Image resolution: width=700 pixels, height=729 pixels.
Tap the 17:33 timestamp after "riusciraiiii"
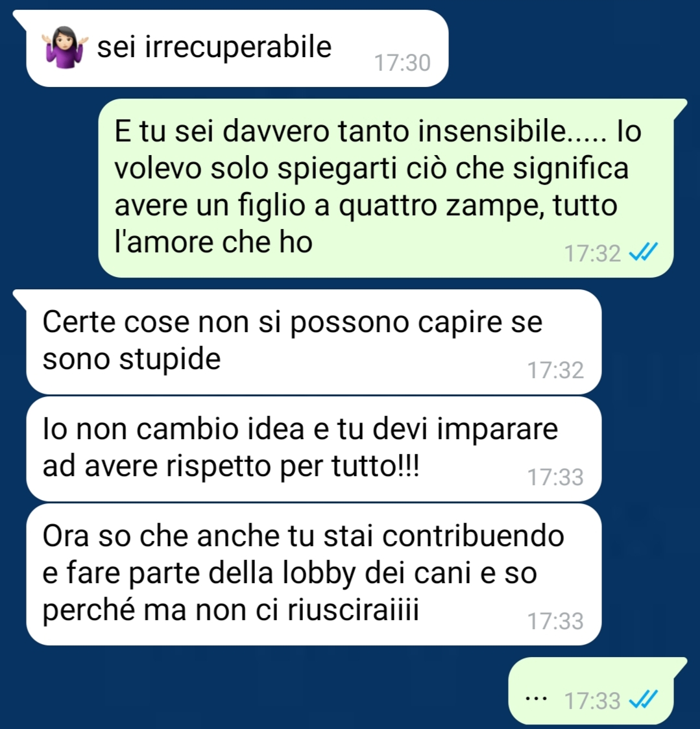555,621
